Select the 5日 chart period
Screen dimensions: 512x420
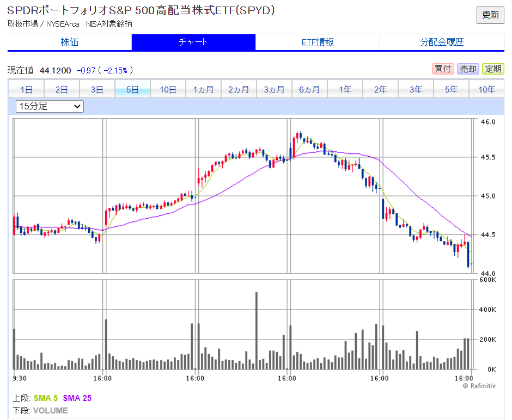click(132, 89)
